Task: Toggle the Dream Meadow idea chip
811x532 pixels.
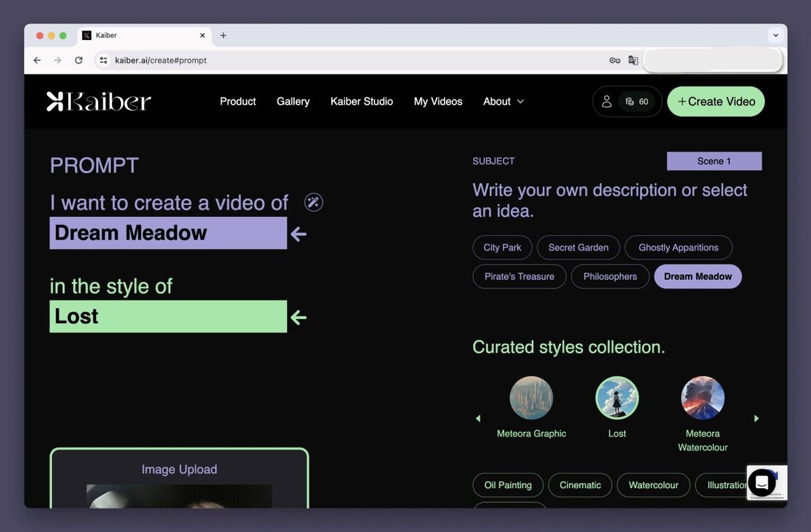Action: 698,276
